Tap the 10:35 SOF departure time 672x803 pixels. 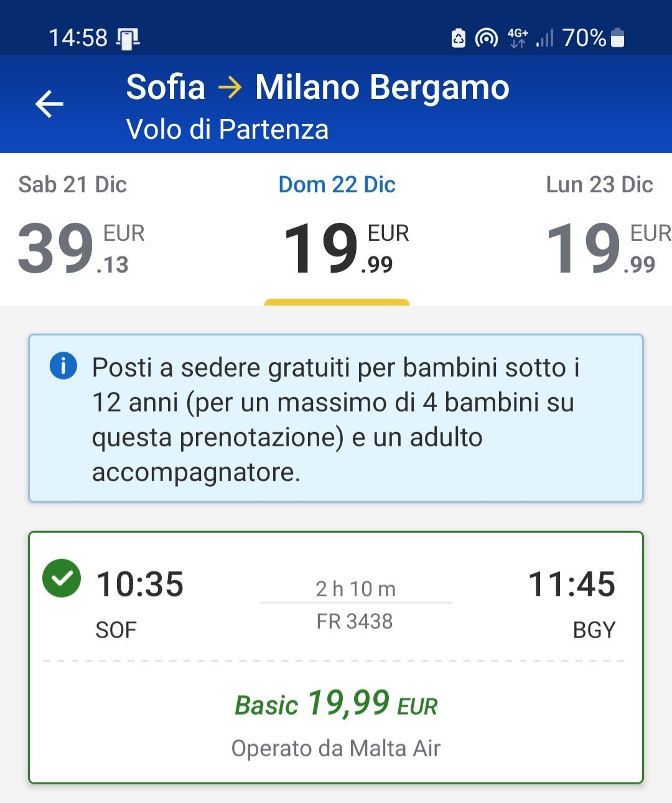[x=140, y=585]
